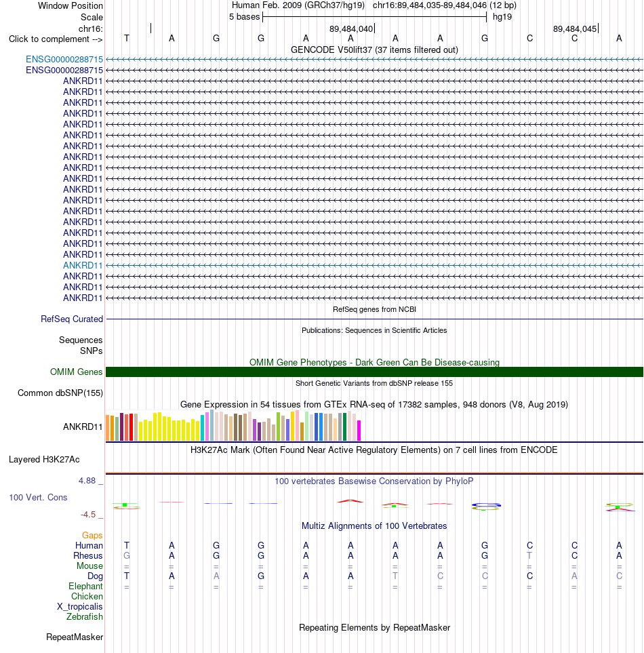Select the Rhesus alignment row label
Screen dimensions: 644x653
click(88, 556)
